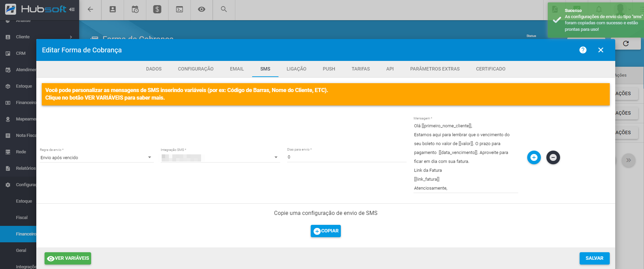Click the VER VARIÁVEIS button
The height and width of the screenshot is (269, 644).
click(x=68, y=258)
